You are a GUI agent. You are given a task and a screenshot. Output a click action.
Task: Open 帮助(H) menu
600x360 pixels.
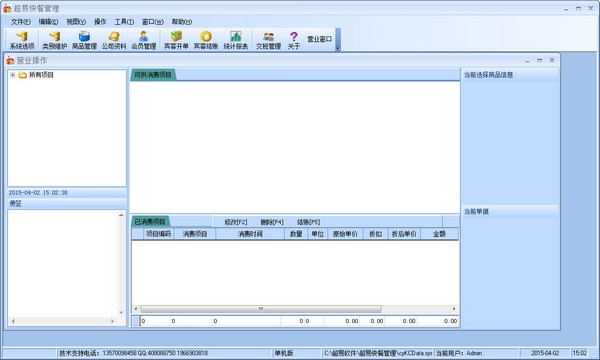(x=181, y=22)
